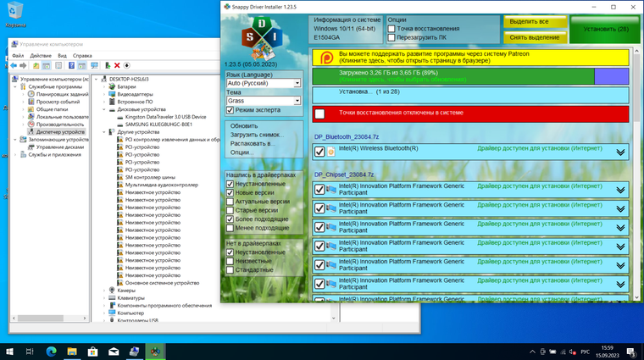Uncheck the Intel Wireless Bluetooth driver checkbox
The width and height of the screenshot is (644, 360).
(x=319, y=152)
